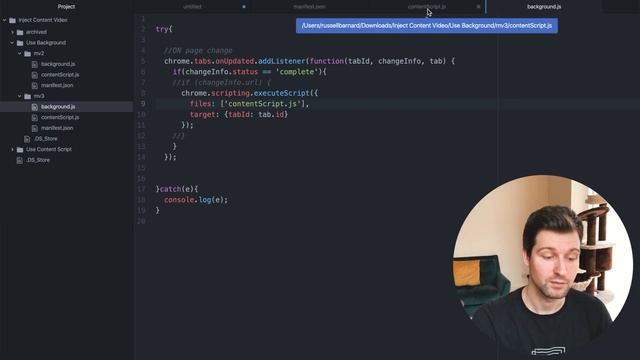Select .DS_Store inside Use Background folder
640x360 pixels.
tap(46, 139)
